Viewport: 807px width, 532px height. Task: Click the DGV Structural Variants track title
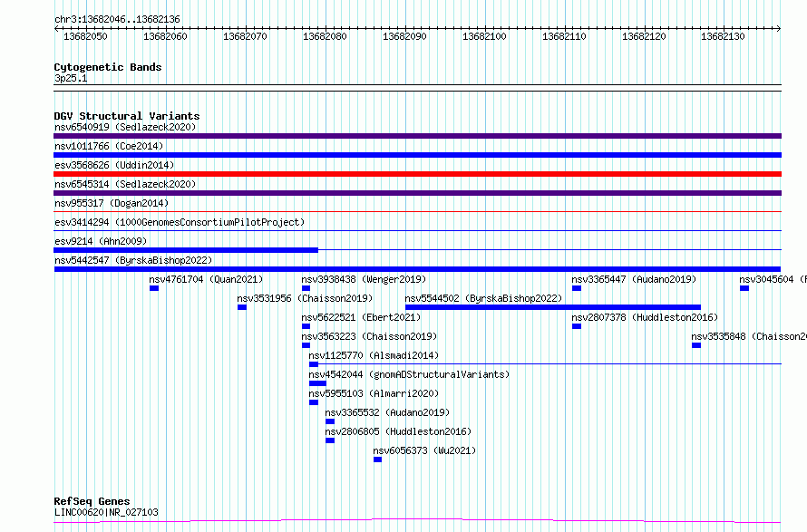tap(127, 116)
